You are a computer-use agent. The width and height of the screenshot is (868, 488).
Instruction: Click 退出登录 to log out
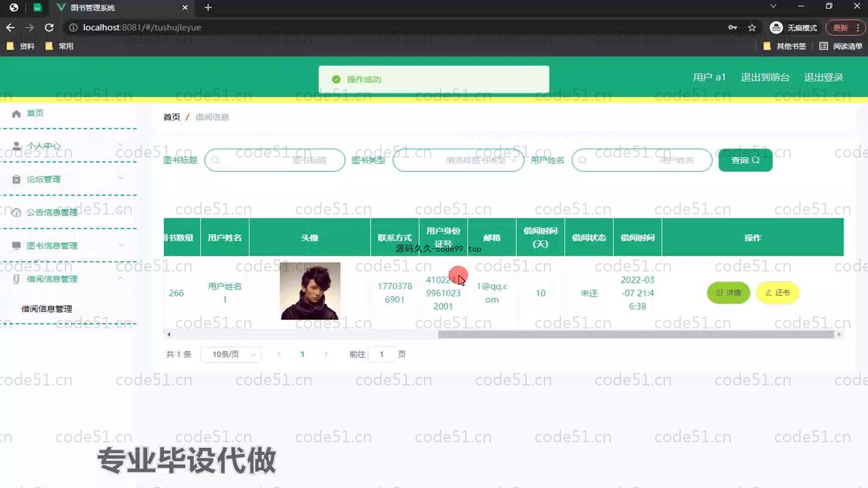tap(823, 77)
